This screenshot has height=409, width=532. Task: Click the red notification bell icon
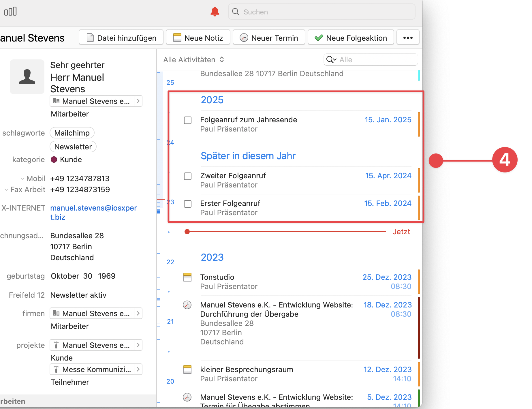(215, 12)
